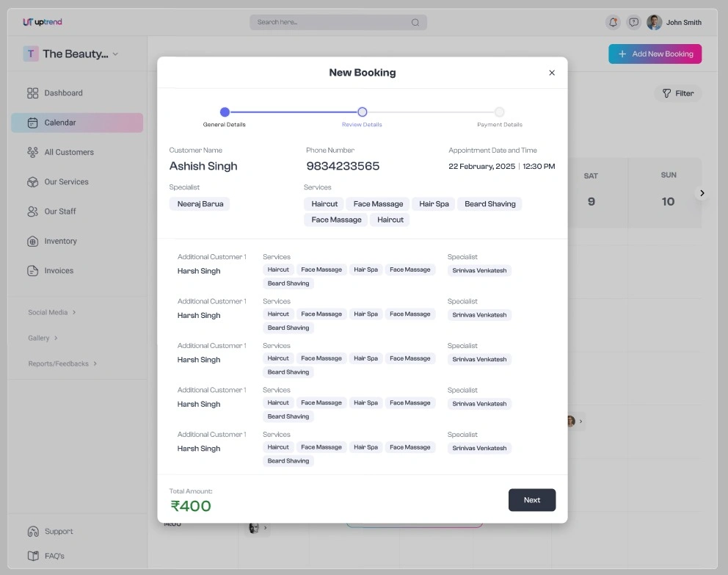Click the right arrow next to Sunday column
Screen dimensions: 728x575
pyautogui.click(x=702, y=193)
